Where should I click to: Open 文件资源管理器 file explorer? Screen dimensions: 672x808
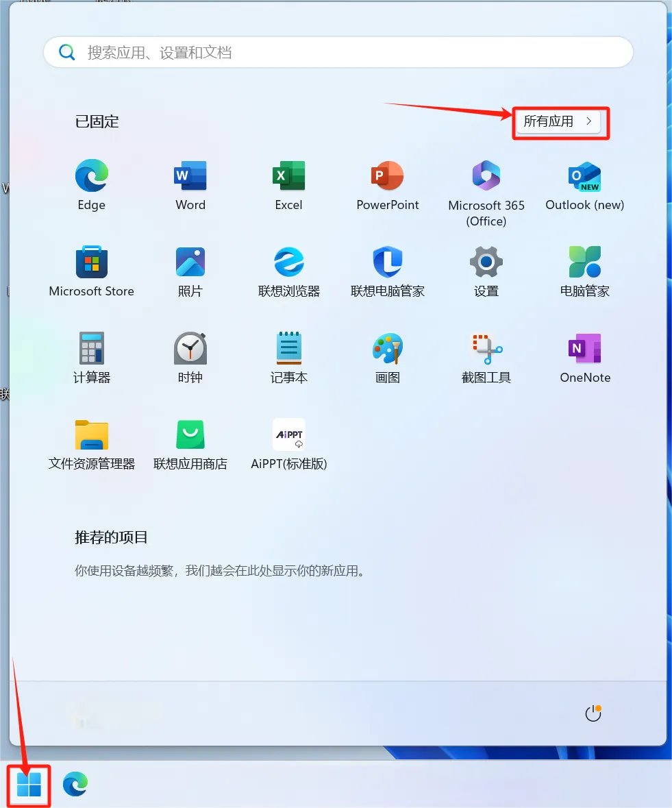tap(92, 443)
